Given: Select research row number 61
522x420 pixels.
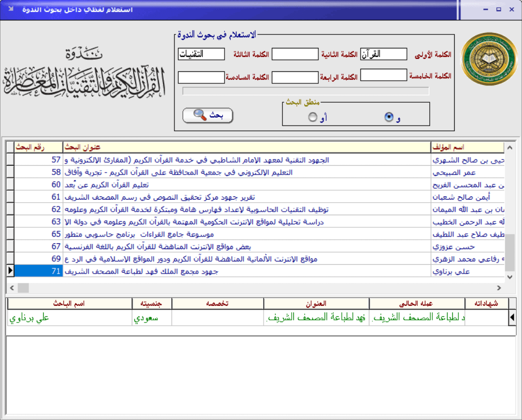Looking at the screenshot, I should (x=256, y=197).
